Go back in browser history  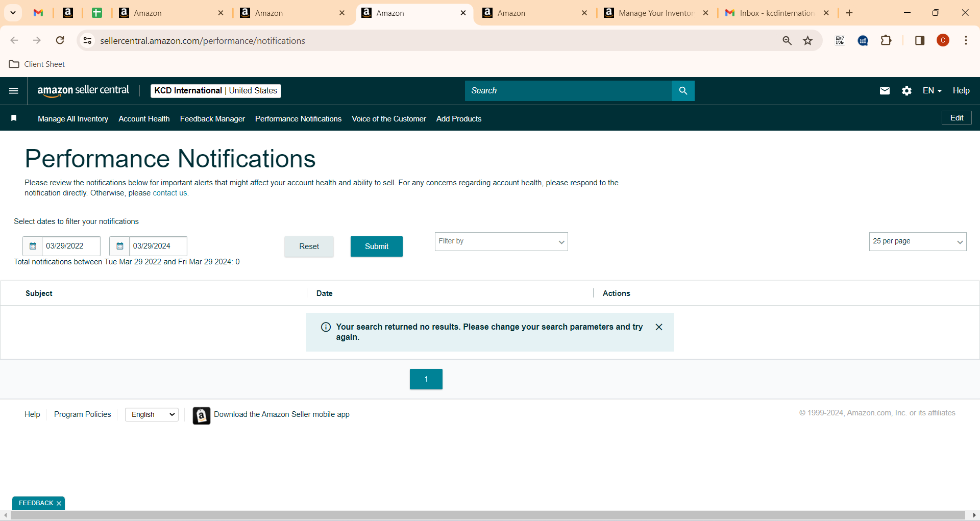14,40
